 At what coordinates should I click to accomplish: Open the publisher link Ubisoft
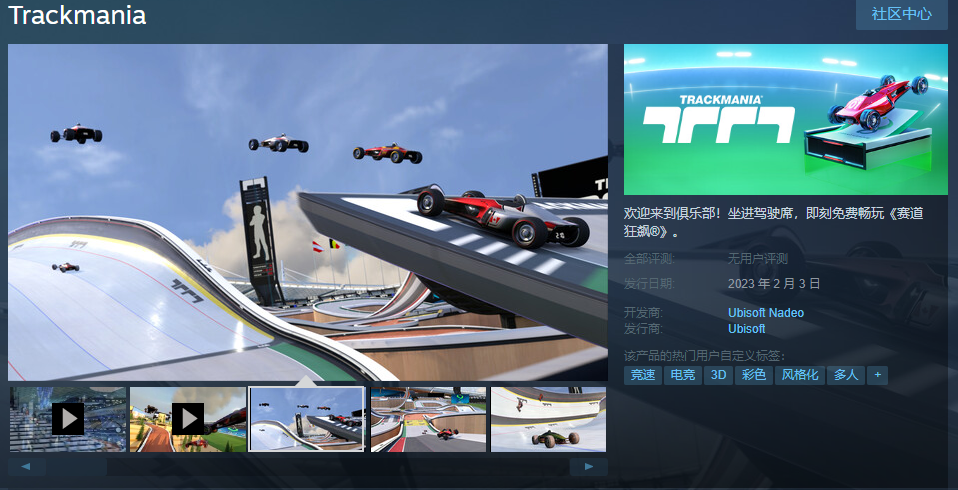pos(747,329)
